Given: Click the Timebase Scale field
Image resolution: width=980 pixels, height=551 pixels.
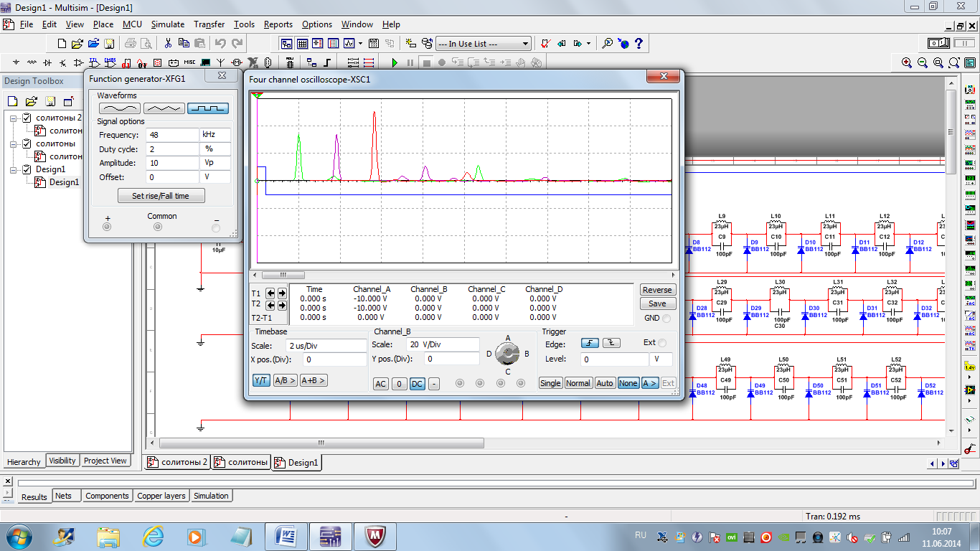Looking at the screenshot, I should point(326,345).
